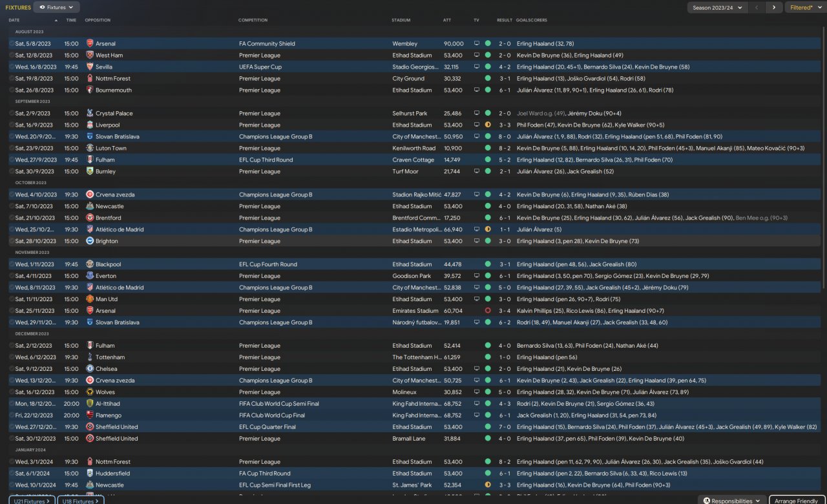Click the "FIFA Club World Cup Final" competition
Screen dimensions: 827x504
coord(271,415)
